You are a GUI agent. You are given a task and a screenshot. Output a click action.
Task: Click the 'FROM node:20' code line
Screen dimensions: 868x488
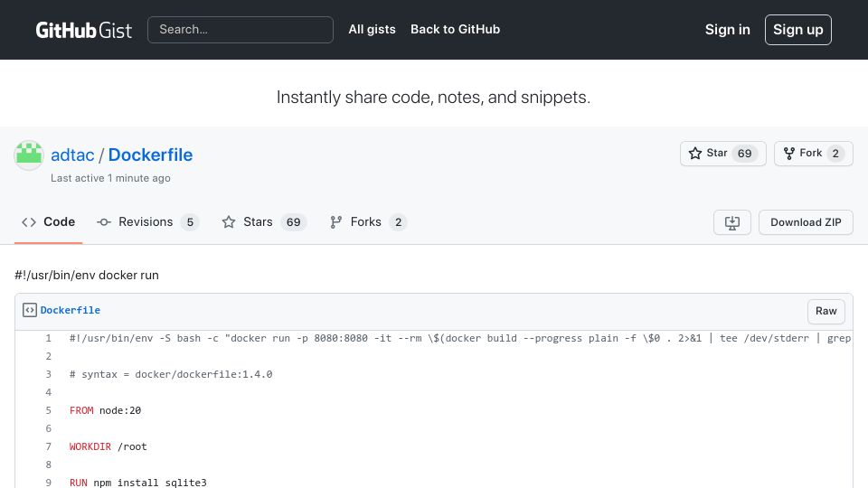pos(105,410)
